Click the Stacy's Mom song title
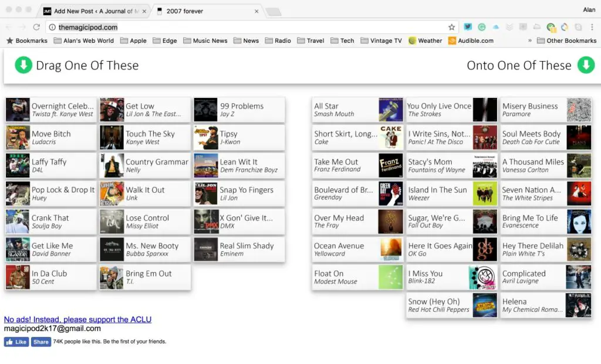 [x=430, y=162]
